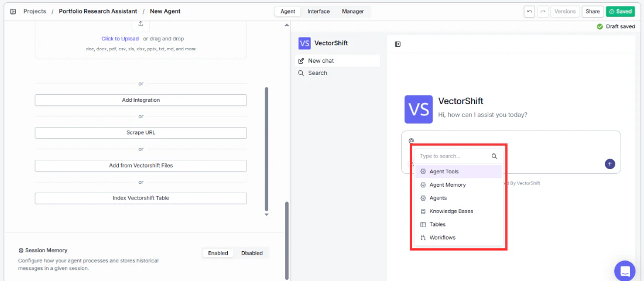Set Session Memory to Disabled
The image size is (644, 281).
click(x=252, y=253)
